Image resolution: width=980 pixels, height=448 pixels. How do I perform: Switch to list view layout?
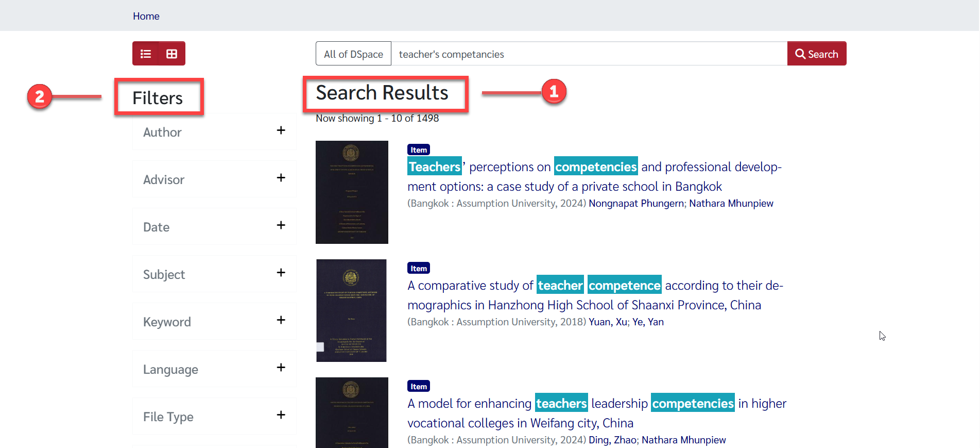click(x=146, y=54)
